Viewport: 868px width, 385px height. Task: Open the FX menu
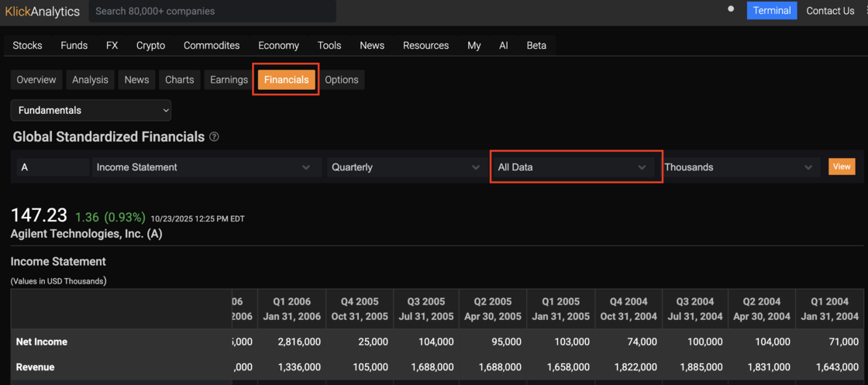[x=112, y=46]
